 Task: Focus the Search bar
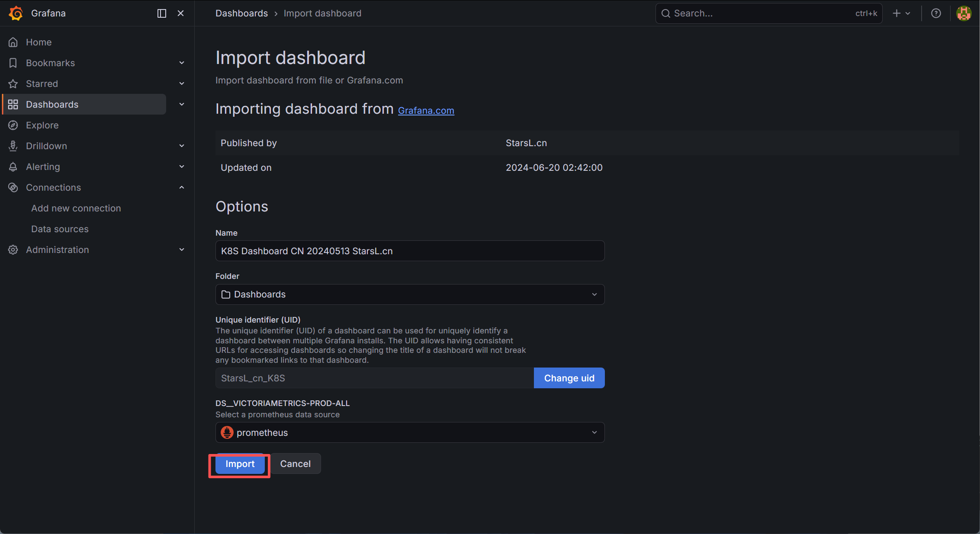pyautogui.click(x=769, y=13)
